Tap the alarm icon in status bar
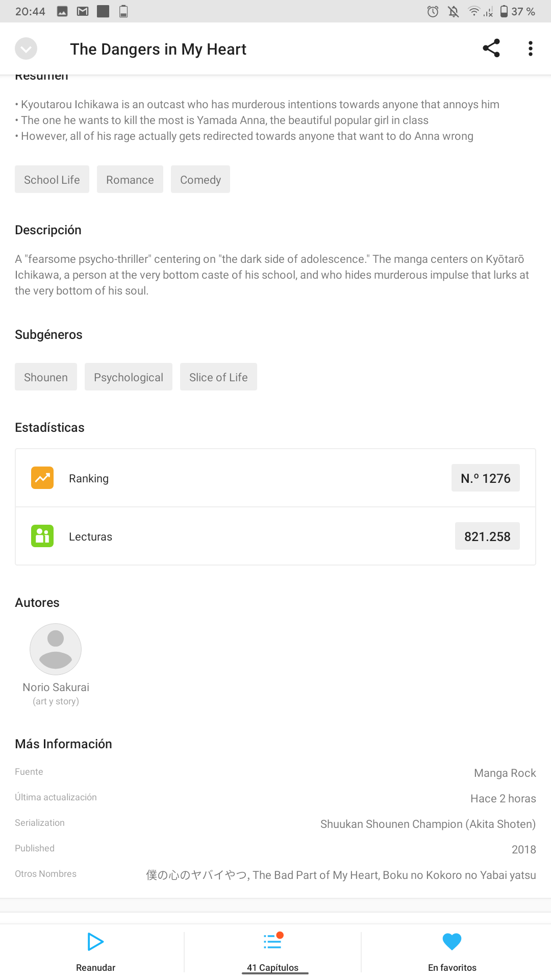The height and width of the screenshot is (980, 551). pos(433,11)
